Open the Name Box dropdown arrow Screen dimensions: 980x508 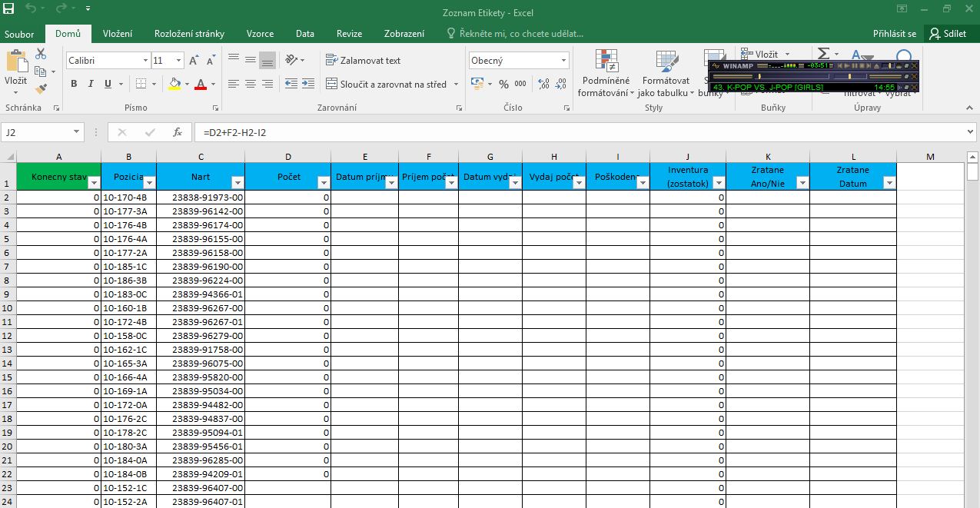click(x=76, y=132)
